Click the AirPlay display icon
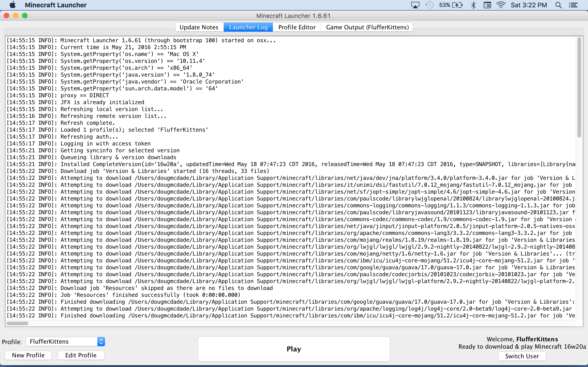Viewport: 588px width, 367px height. (x=415, y=5)
